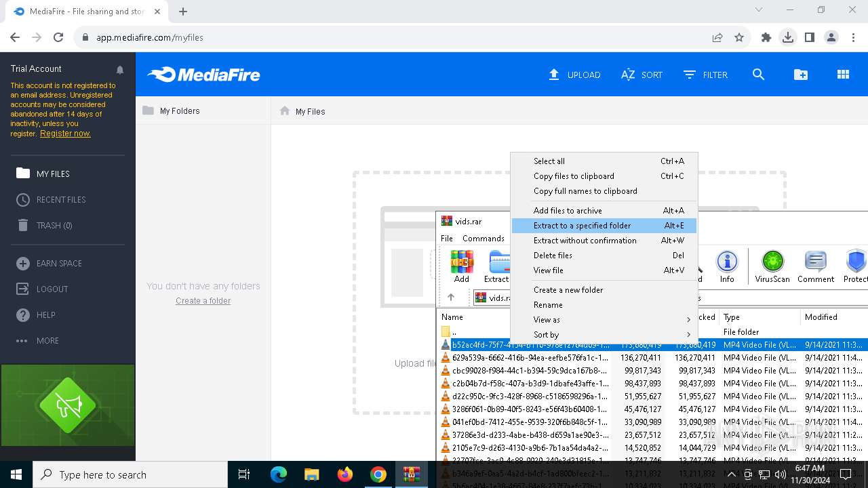Open MediaFire Sort options
This screenshot has width=868, height=488.
pyautogui.click(x=642, y=75)
